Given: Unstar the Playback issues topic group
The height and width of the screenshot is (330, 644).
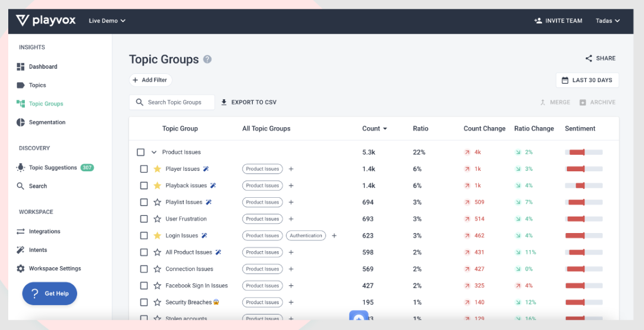Looking at the screenshot, I should pyautogui.click(x=157, y=185).
